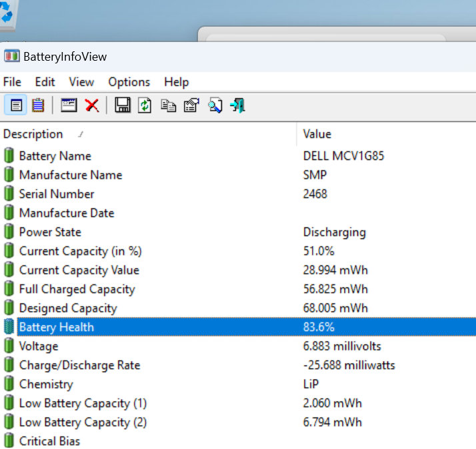
Task: Click the 68.005 mWh value
Action: pyautogui.click(x=335, y=308)
